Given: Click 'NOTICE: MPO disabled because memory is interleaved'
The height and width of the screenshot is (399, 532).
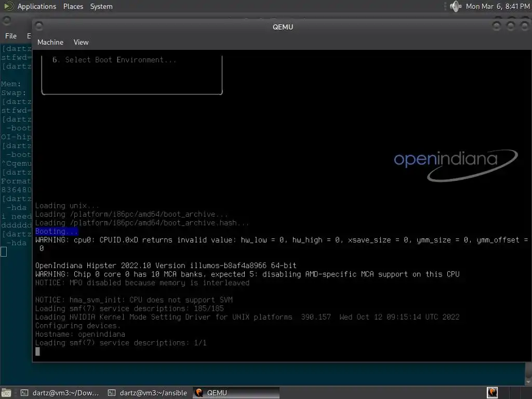Looking at the screenshot, I should tap(142, 283).
